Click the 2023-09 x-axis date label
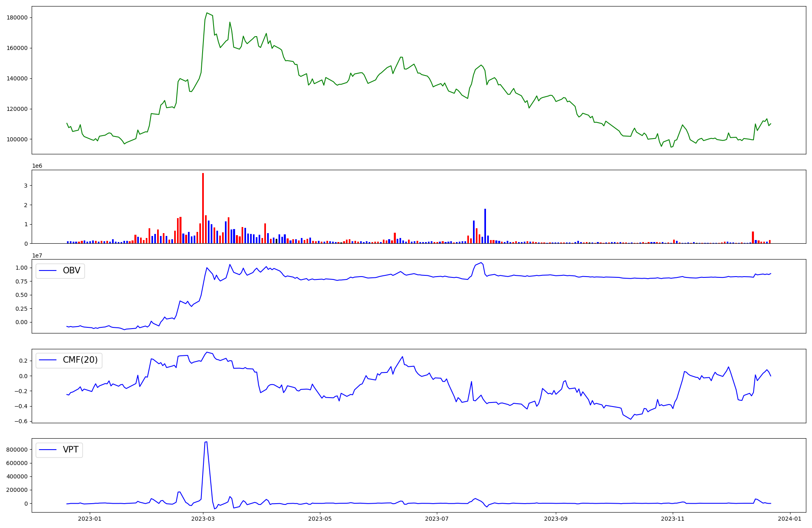Image resolution: width=812 pixels, height=528 pixels. [556, 519]
